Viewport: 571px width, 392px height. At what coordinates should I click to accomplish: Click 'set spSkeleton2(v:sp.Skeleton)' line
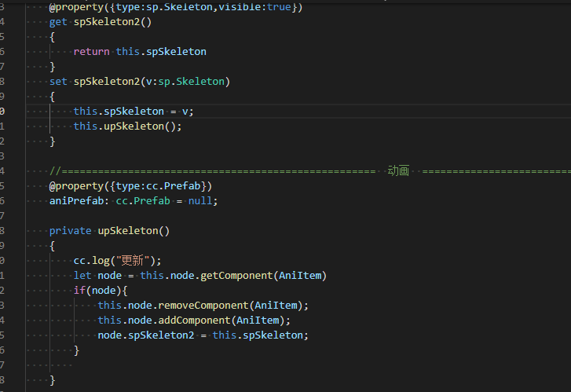pyautogui.click(x=140, y=82)
